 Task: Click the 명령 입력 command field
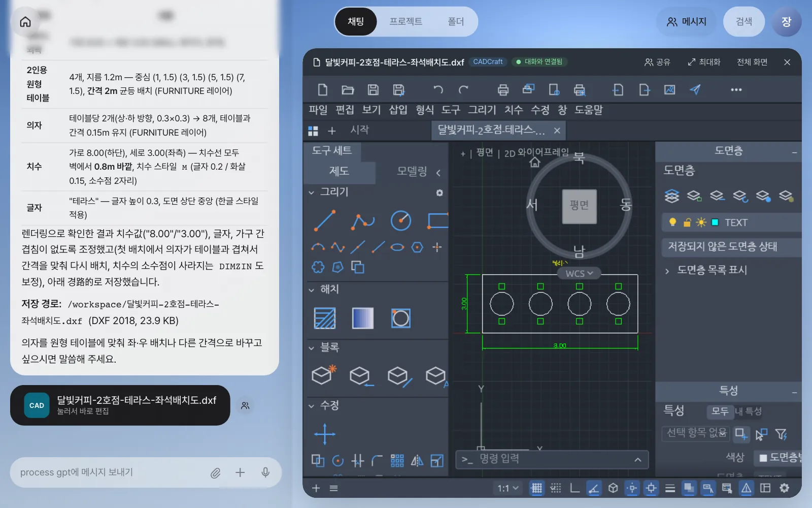tap(552, 459)
